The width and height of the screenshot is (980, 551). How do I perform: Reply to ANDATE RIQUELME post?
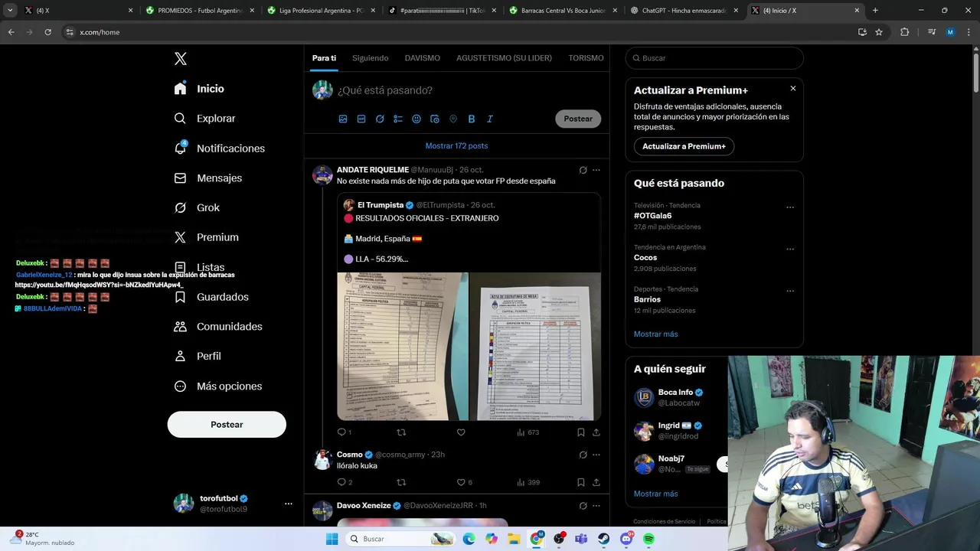342,432
